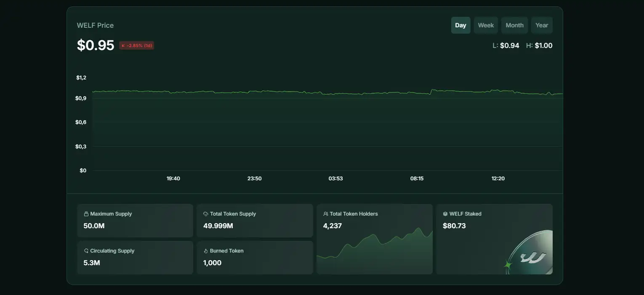Click the lock icon beside Maximum Supply
Screen dimensions: 644x295
point(86,214)
